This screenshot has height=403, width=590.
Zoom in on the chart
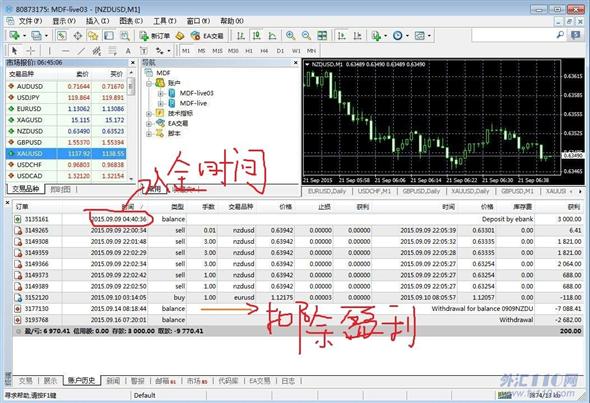290,36
